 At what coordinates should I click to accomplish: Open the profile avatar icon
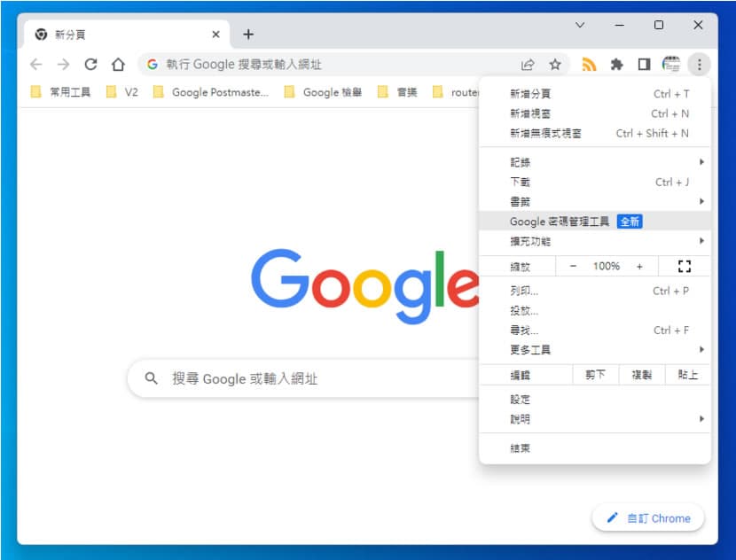671,65
